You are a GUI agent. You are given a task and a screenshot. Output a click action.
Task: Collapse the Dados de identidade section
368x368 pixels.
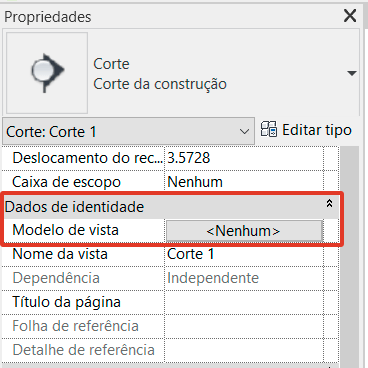point(329,203)
